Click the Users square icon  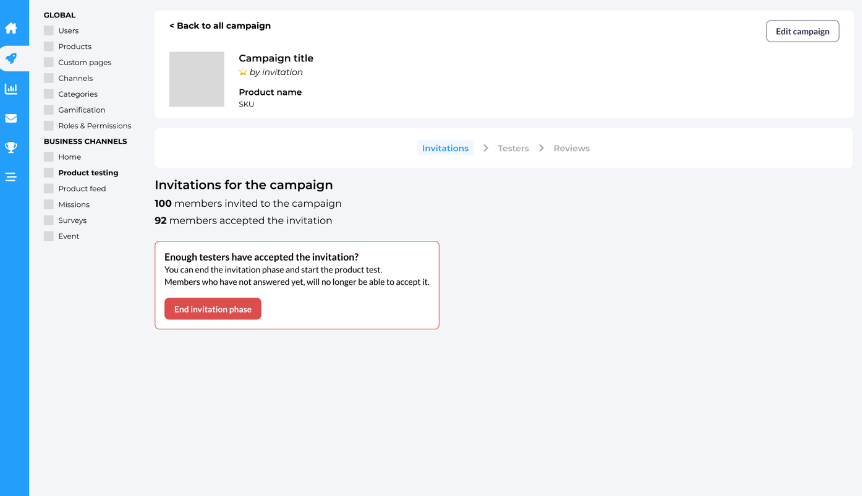(49, 31)
